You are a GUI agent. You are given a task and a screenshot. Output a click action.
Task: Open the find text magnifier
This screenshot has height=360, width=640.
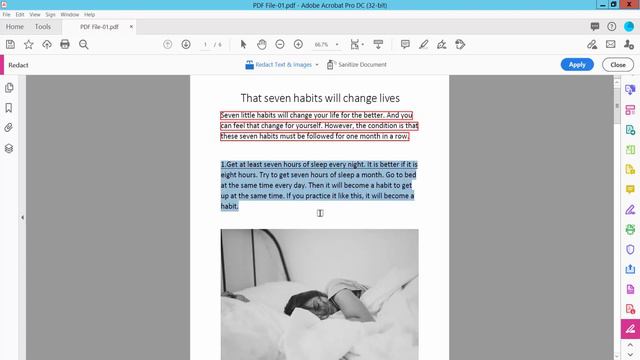coord(84,44)
